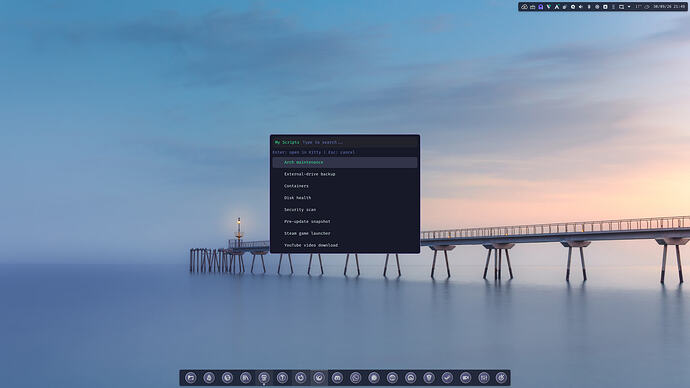Click the display screen tray icon
Screen dimensions: 690x388
(621, 7)
